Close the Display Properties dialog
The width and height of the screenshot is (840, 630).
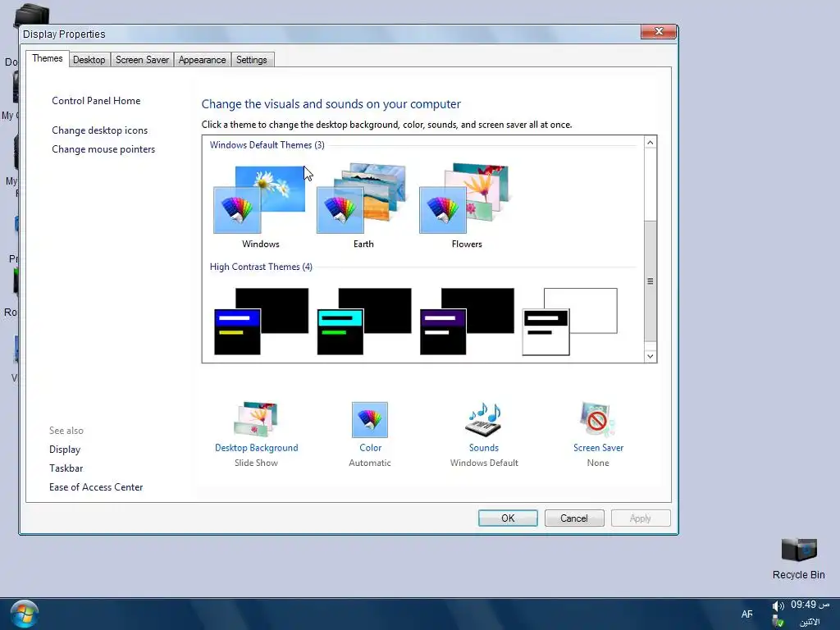(659, 32)
